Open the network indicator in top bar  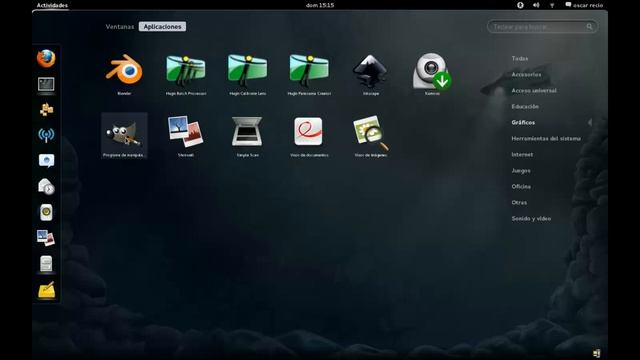click(x=552, y=5)
